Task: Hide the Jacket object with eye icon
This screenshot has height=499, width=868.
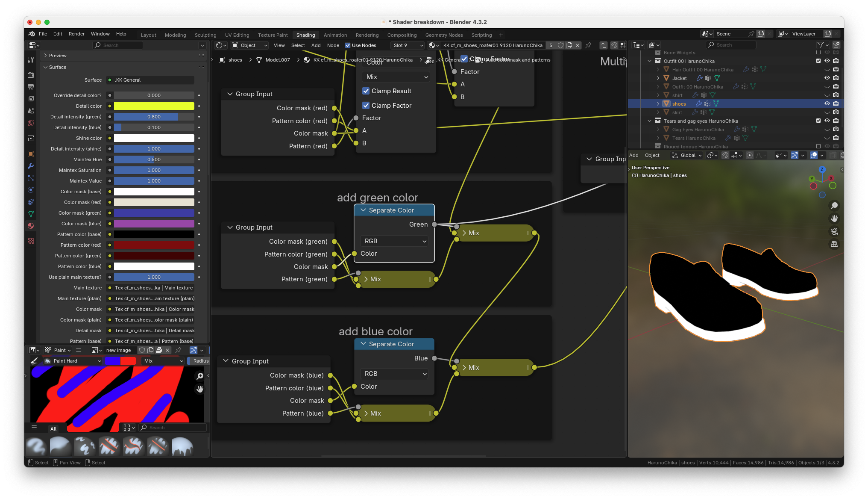Action: [x=827, y=78]
